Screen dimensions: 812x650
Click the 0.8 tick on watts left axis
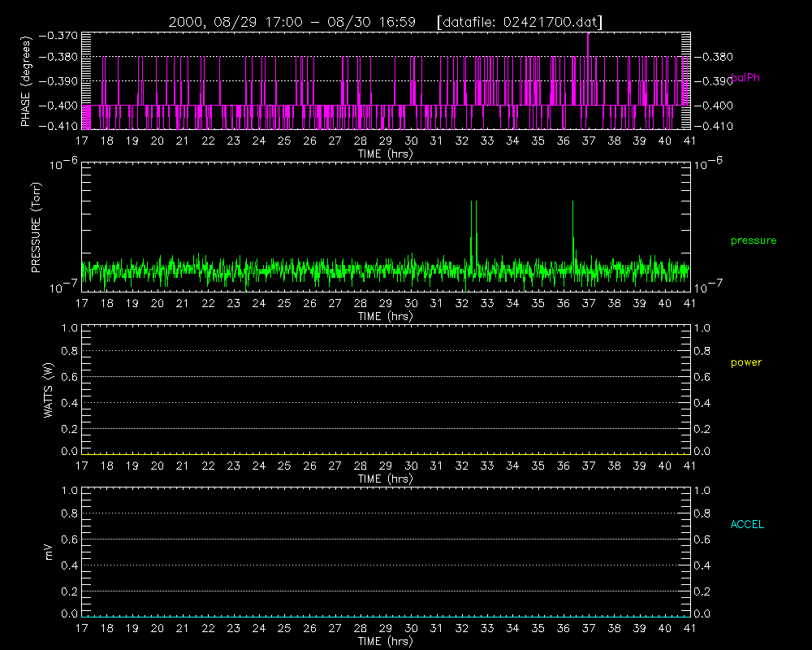click(x=69, y=352)
